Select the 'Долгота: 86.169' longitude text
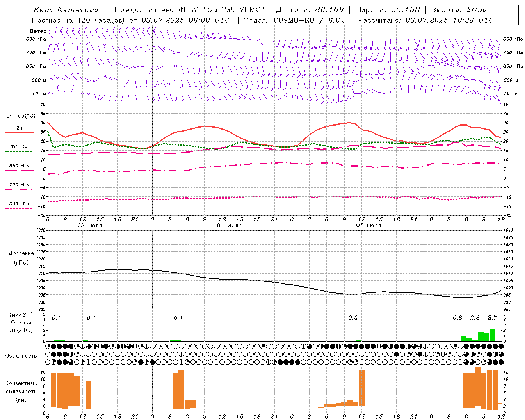The image size is (525, 420). (x=310, y=10)
